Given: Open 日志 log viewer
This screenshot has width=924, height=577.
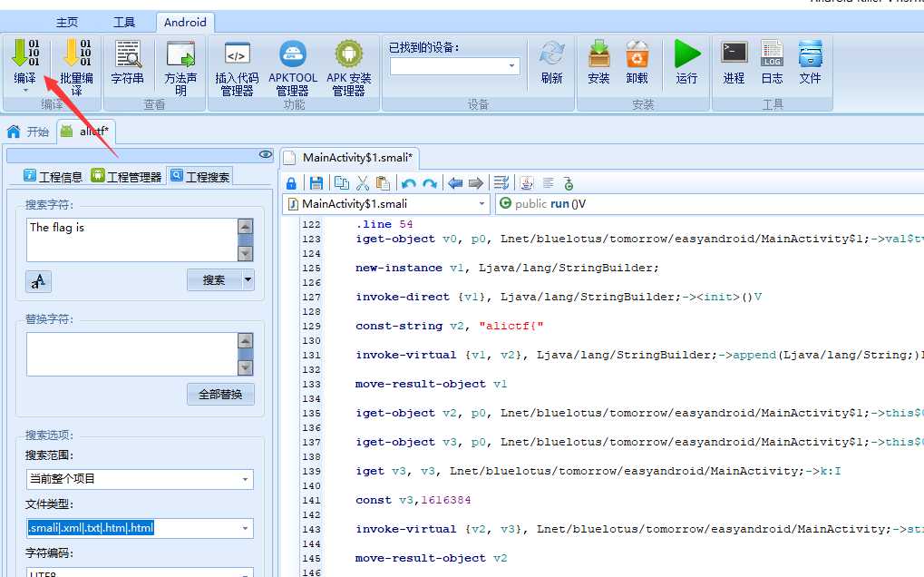Looking at the screenshot, I should [772, 63].
